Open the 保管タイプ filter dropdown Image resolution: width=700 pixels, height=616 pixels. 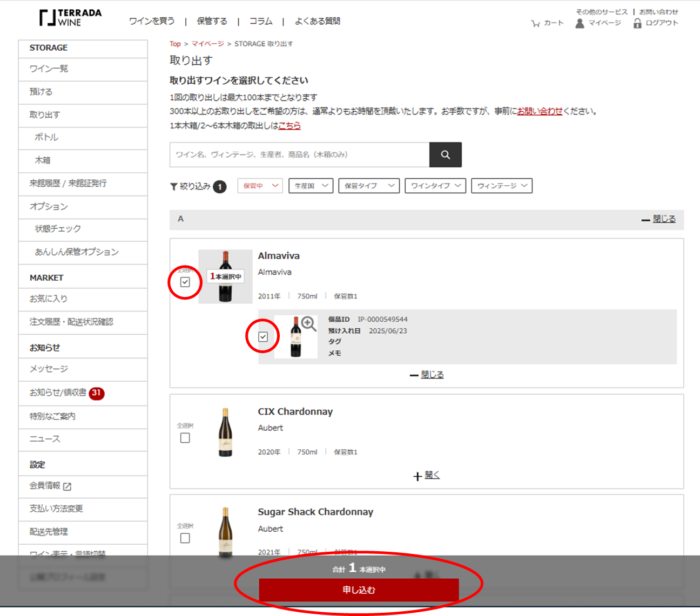click(x=369, y=186)
